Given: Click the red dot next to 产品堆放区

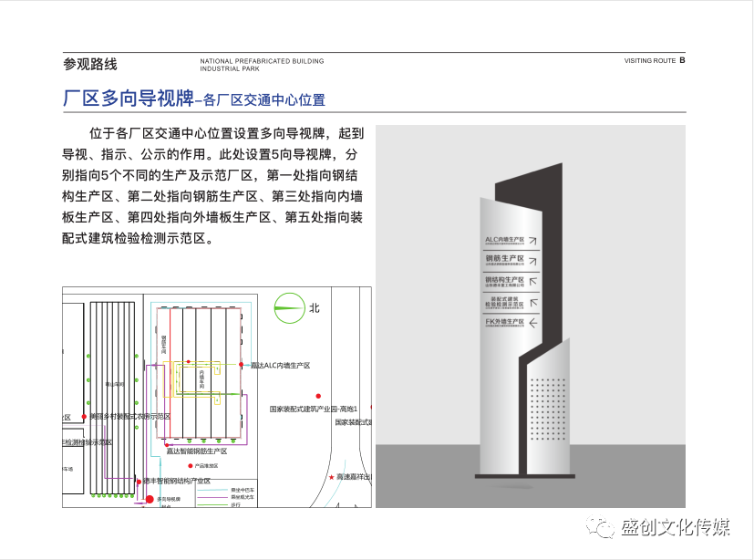Looking at the screenshot, I should [191, 466].
